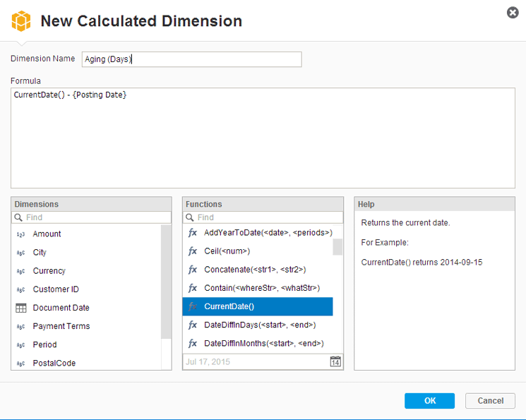Click the numeric type icon beside Amount

point(20,234)
